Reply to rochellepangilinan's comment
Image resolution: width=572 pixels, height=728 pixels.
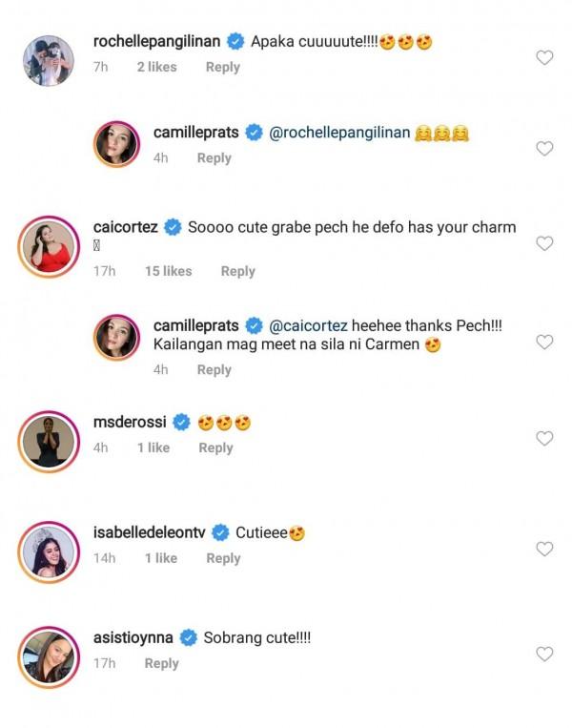[223, 67]
